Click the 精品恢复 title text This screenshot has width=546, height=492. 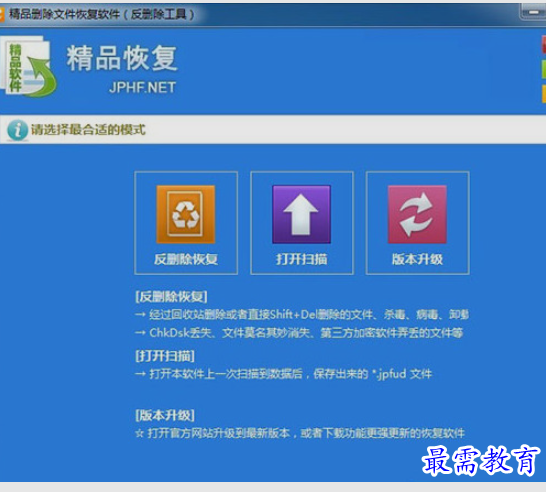[x=122, y=58]
